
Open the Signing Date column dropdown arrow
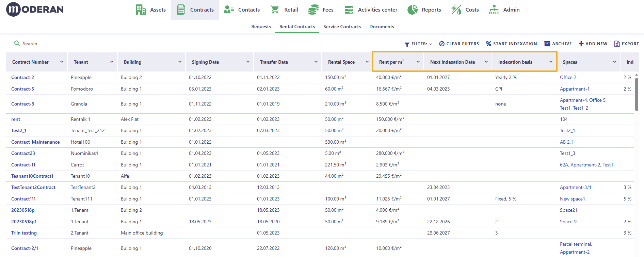(248, 62)
